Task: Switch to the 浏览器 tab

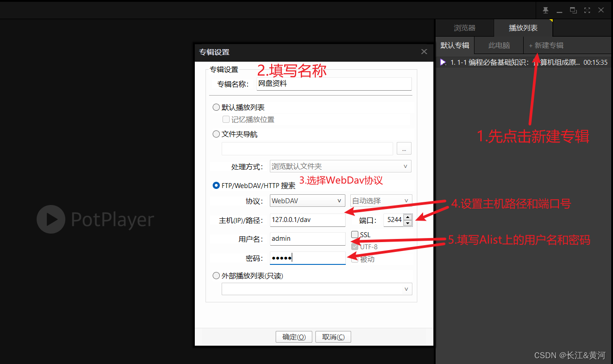Action: 465,28
